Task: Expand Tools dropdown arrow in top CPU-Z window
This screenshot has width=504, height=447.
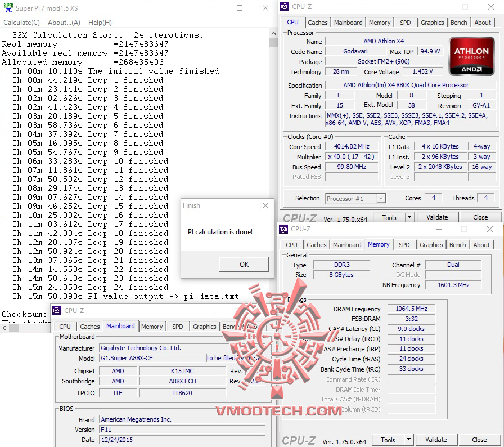Action: coord(410,217)
